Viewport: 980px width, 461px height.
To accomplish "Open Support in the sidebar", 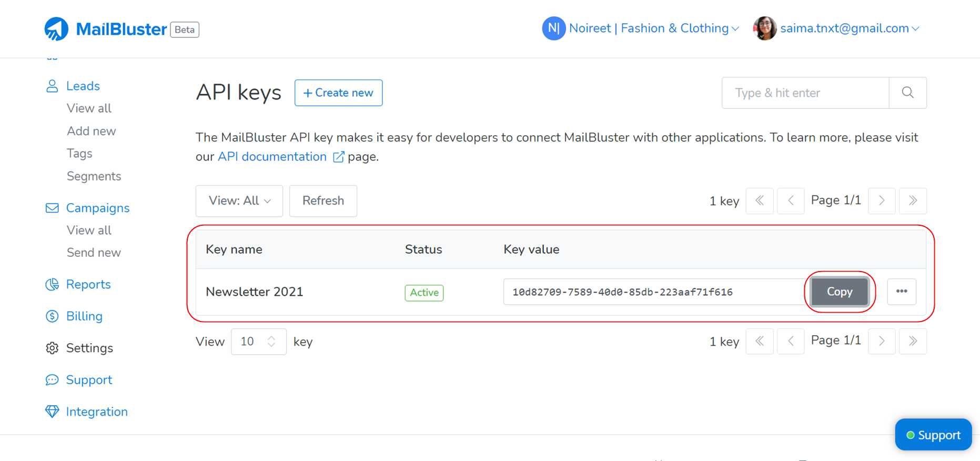I will [x=89, y=380].
